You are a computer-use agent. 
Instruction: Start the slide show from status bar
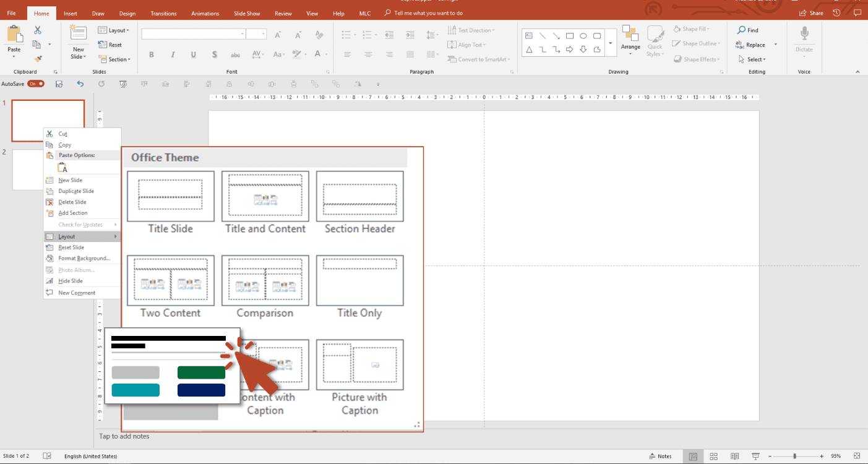pyautogui.click(x=755, y=456)
